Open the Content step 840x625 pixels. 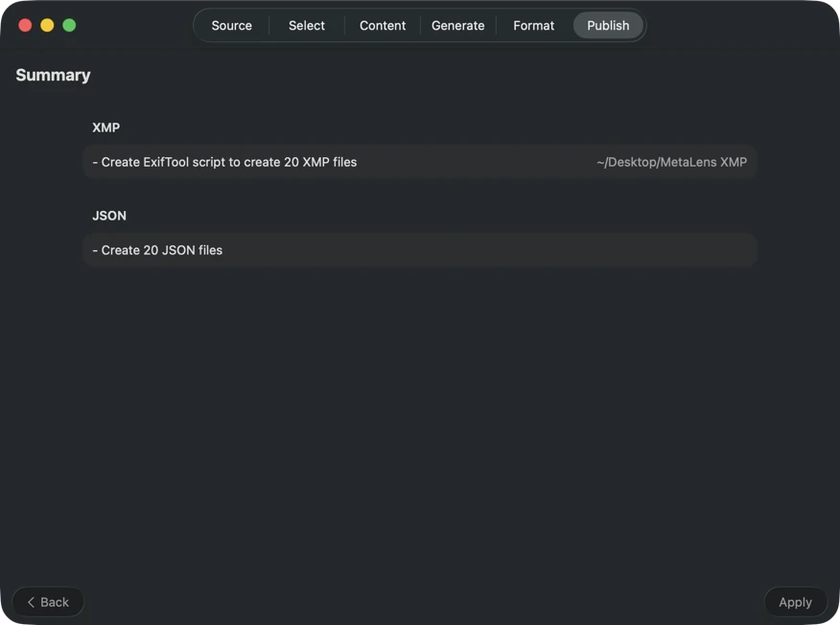point(382,25)
